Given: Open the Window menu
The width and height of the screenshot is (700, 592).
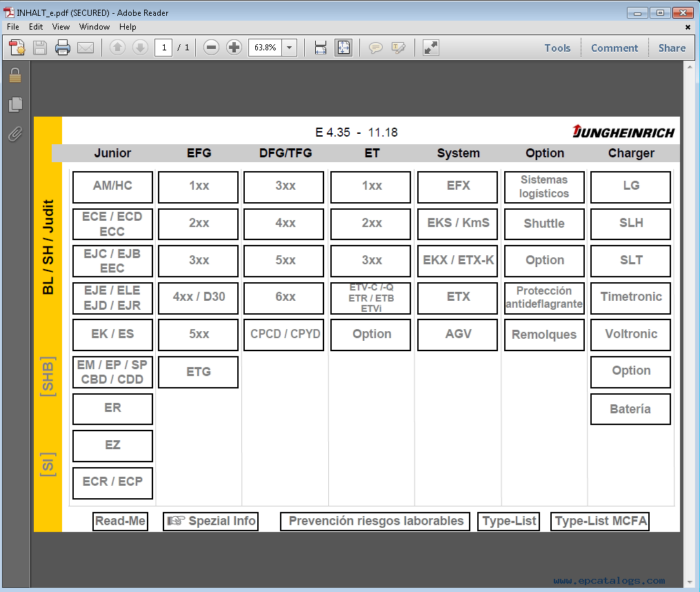Looking at the screenshot, I should coord(94,27).
